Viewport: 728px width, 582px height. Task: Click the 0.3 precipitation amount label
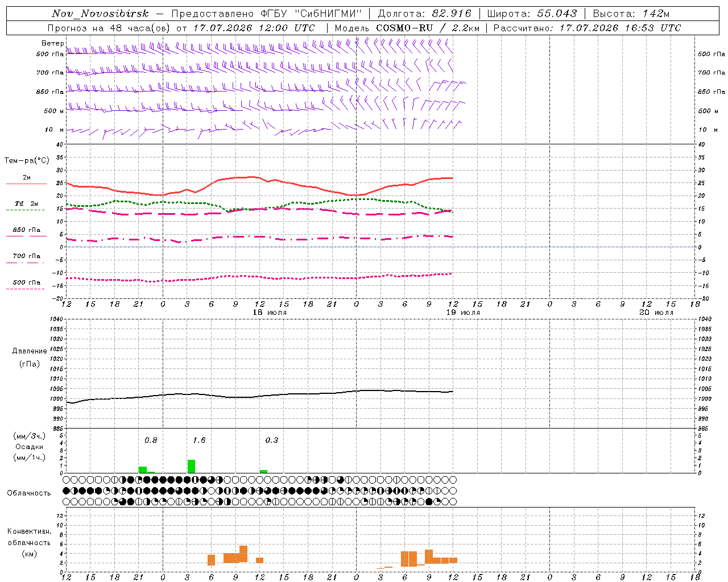[272, 440]
